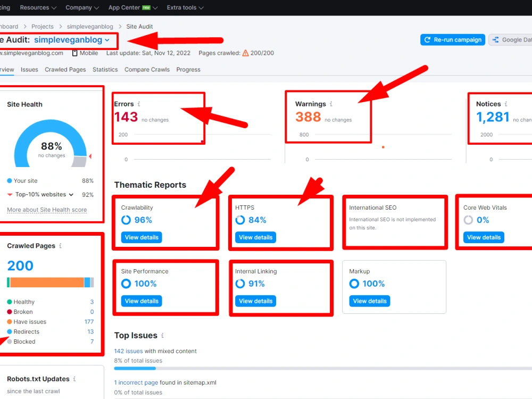Click the Google Data Studio button

(510, 40)
